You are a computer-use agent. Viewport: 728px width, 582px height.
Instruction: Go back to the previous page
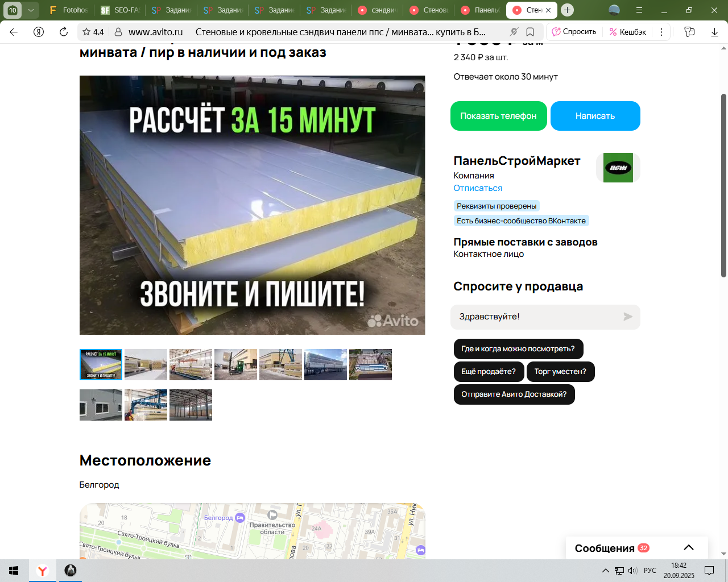pyautogui.click(x=14, y=32)
